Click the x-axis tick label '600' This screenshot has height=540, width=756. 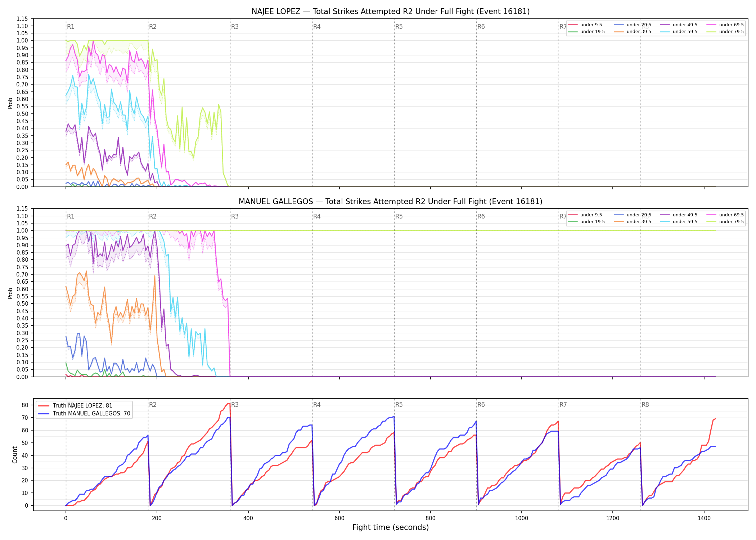(x=339, y=518)
